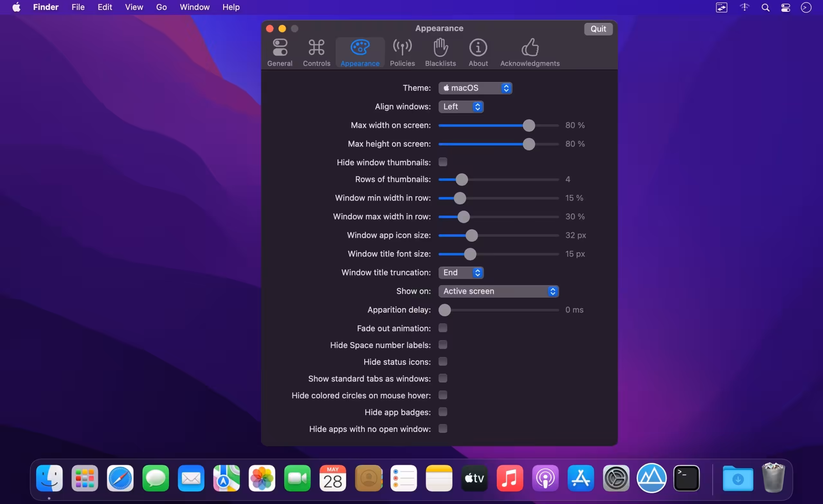The height and width of the screenshot is (504, 823).
Task: Enable Hide window thumbnails checkbox
Action: [443, 162]
